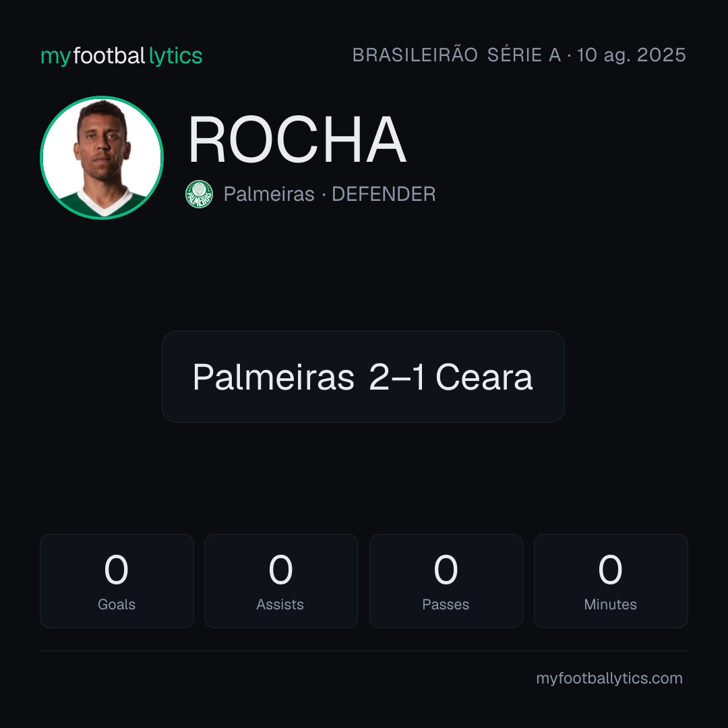Click the zero value above Minutes
728x728 pixels.
point(611,570)
